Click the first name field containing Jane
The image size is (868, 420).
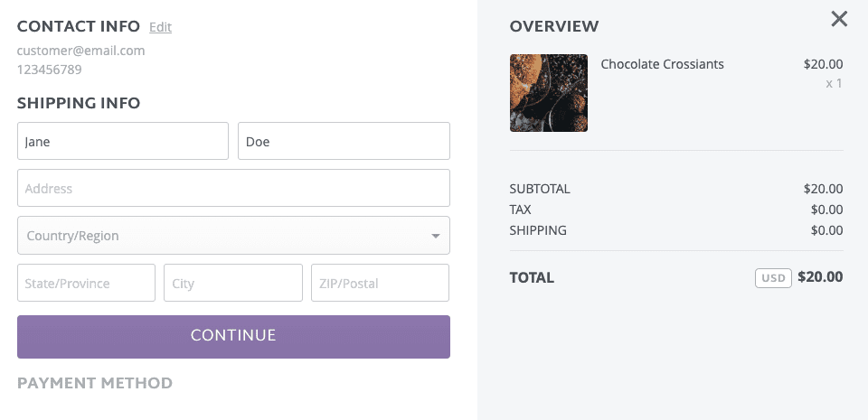[123, 141]
